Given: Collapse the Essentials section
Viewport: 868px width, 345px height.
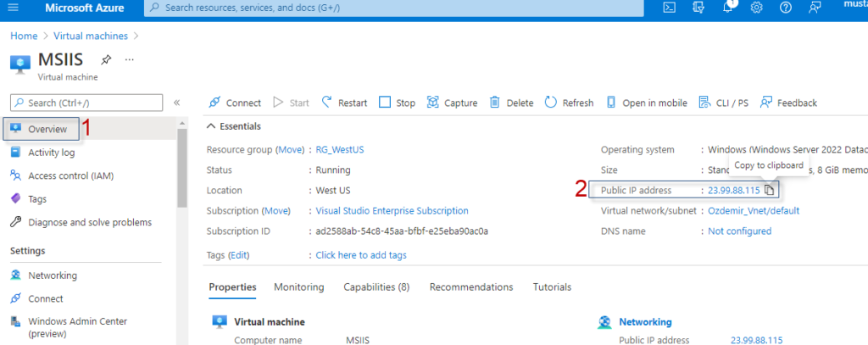Looking at the screenshot, I should 233,126.
